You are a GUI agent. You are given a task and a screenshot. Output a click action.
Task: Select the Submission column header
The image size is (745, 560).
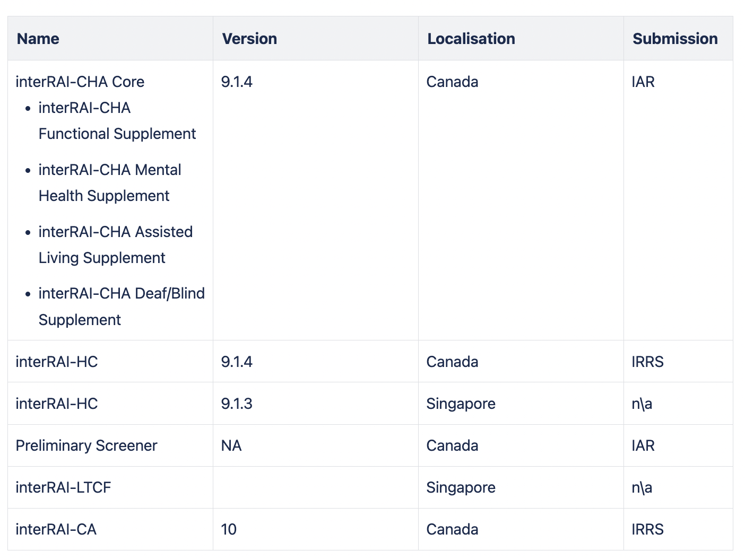pos(674,39)
